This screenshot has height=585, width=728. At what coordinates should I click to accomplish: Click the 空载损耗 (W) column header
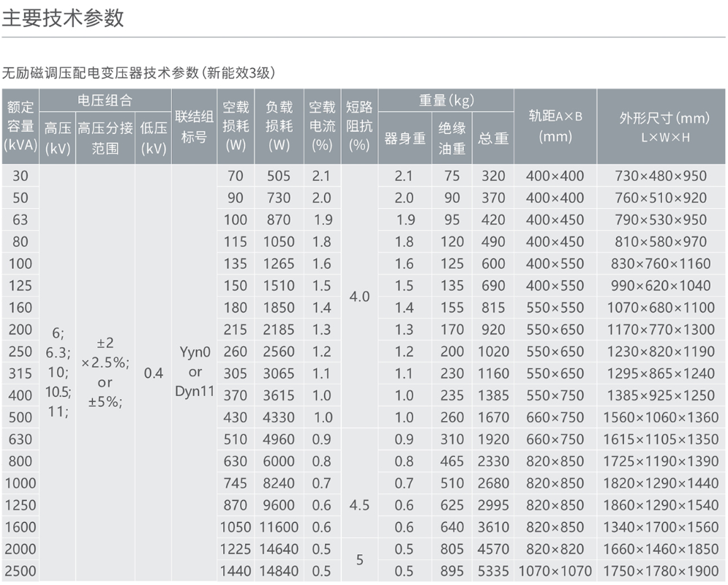pyautogui.click(x=236, y=127)
